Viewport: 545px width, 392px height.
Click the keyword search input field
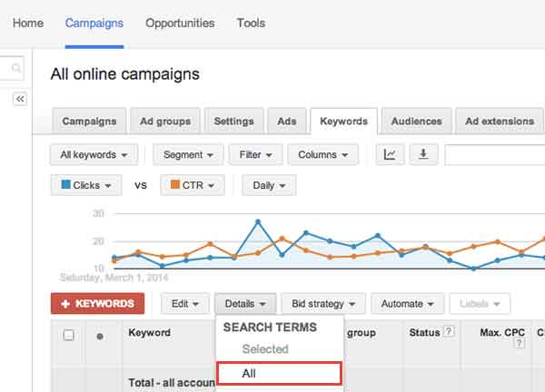click(x=495, y=155)
